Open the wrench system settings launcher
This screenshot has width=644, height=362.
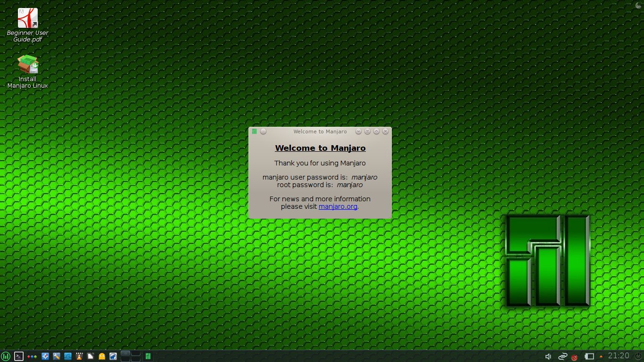tap(57, 356)
